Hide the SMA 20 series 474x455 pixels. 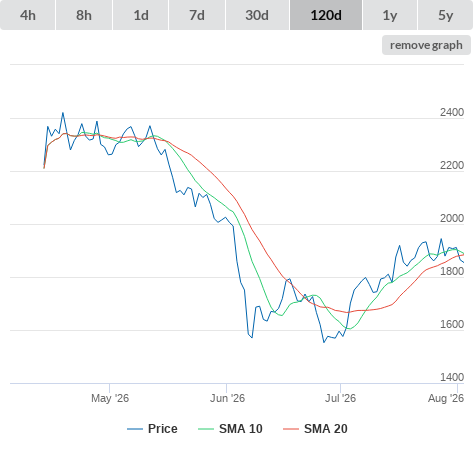point(326,429)
